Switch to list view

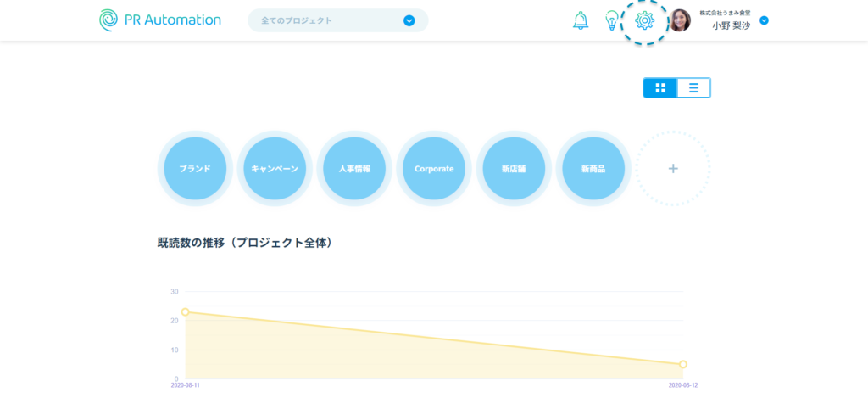coord(693,87)
